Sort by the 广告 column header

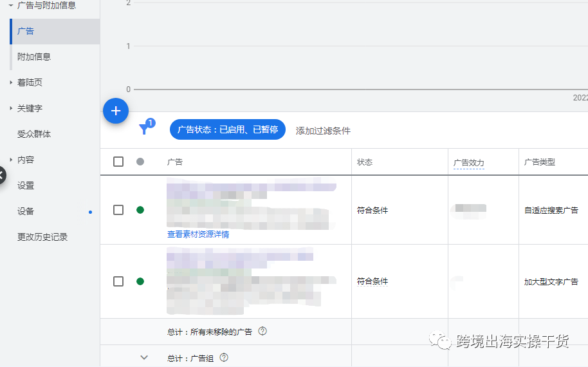coord(175,162)
